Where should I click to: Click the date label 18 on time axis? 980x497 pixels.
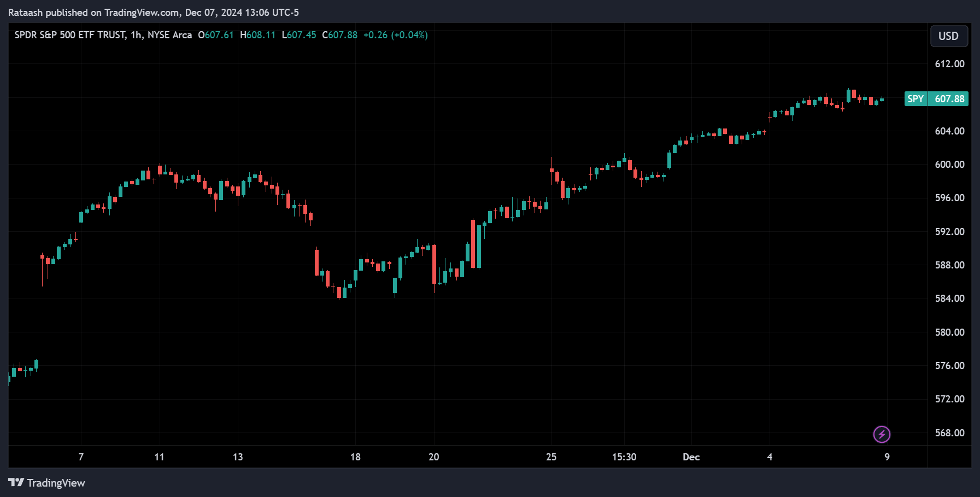[x=355, y=457]
